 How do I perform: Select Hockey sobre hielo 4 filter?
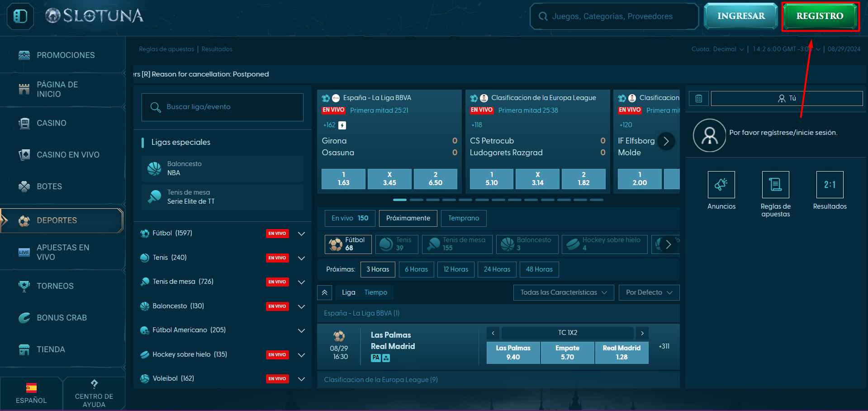tap(605, 244)
